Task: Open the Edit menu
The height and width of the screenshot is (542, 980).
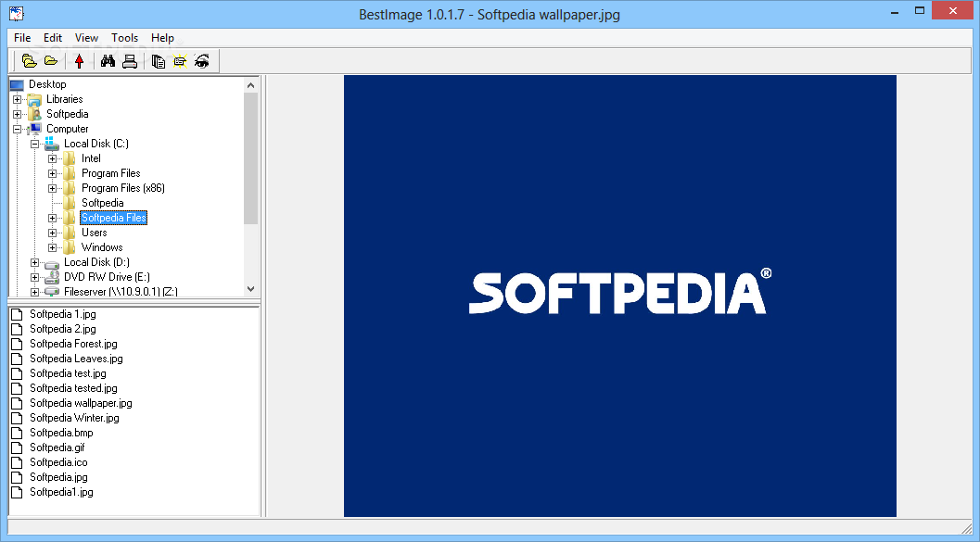Action: point(53,37)
